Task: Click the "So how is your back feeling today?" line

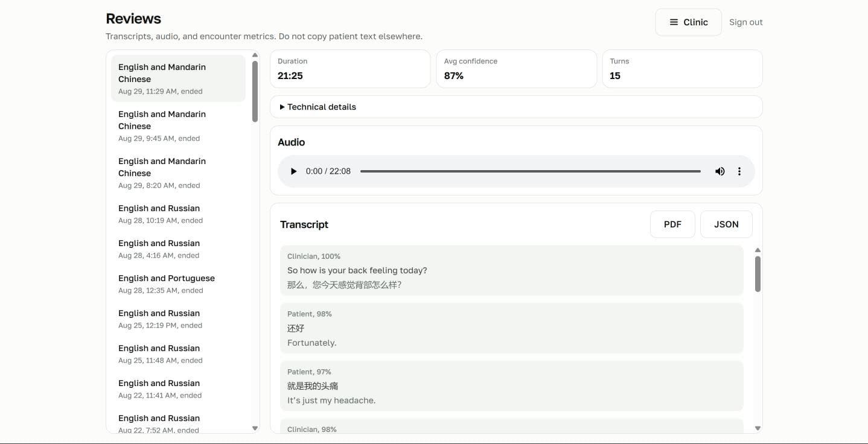Action: point(357,270)
